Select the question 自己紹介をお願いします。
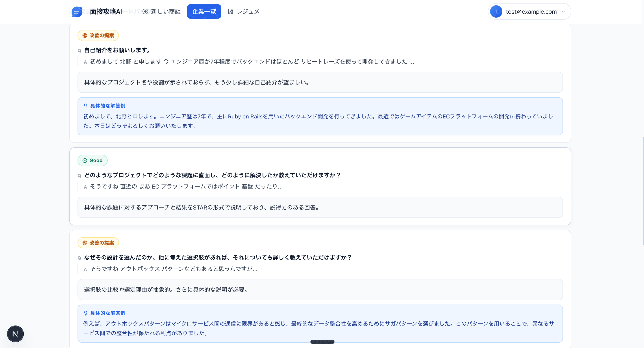Screen dimensions: 644x348 pos(117,50)
